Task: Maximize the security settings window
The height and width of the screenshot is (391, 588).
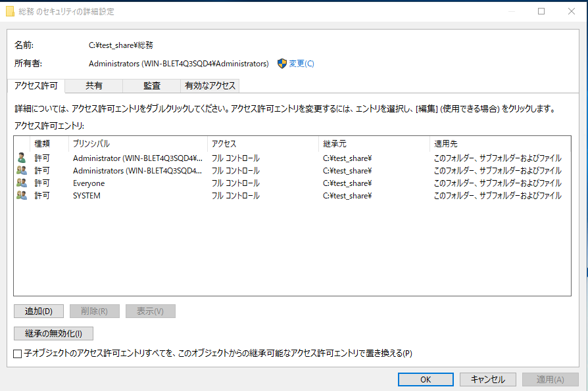Action: click(541, 11)
